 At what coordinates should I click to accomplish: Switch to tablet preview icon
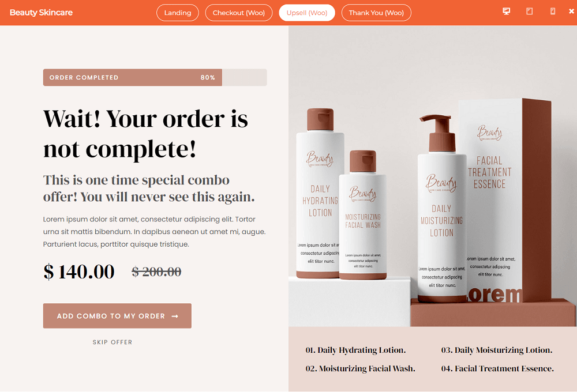(x=529, y=11)
